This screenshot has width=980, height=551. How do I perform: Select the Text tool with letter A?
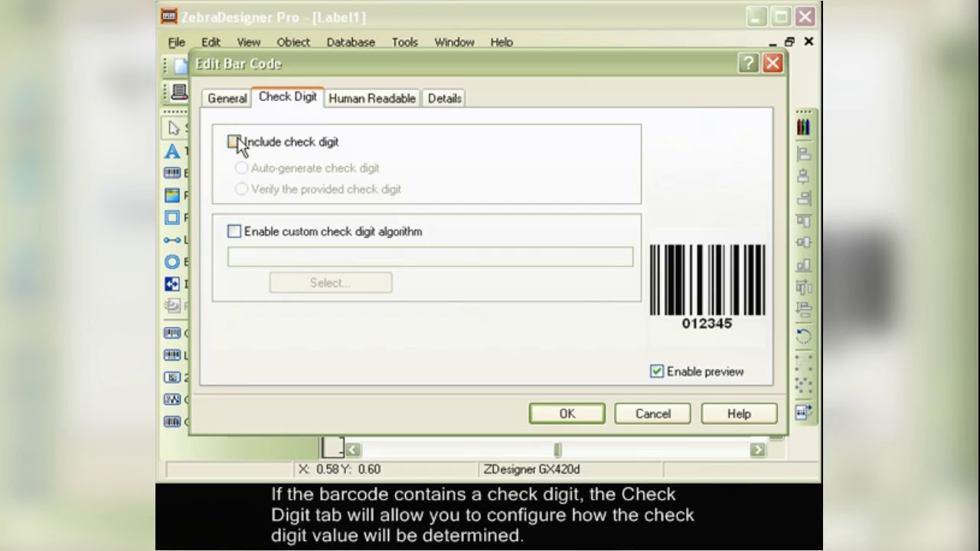[173, 152]
